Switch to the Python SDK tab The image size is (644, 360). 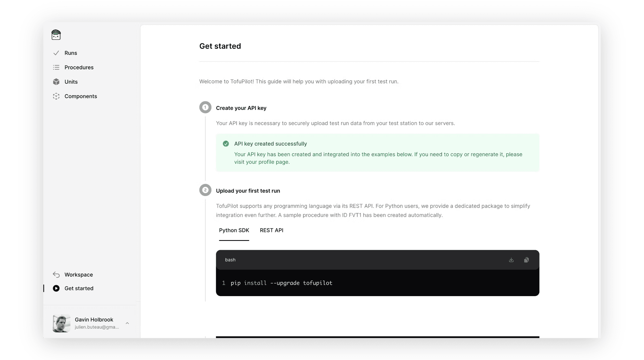coord(234,230)
